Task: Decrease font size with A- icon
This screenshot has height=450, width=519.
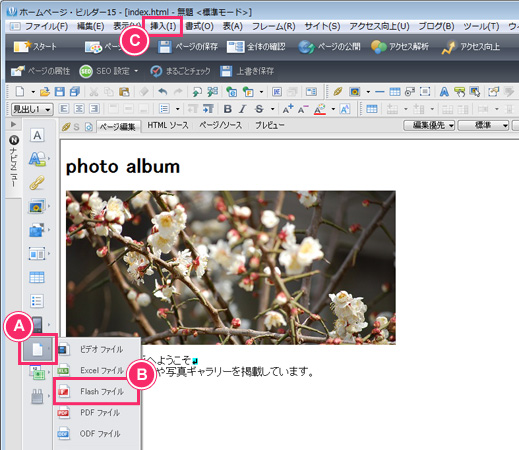Action: tap(303, 109)
